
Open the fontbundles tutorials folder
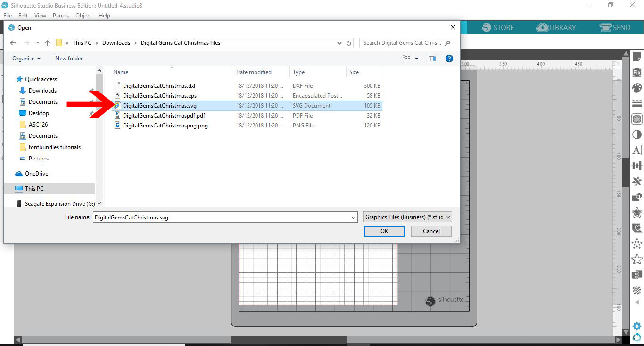(50, 147)
